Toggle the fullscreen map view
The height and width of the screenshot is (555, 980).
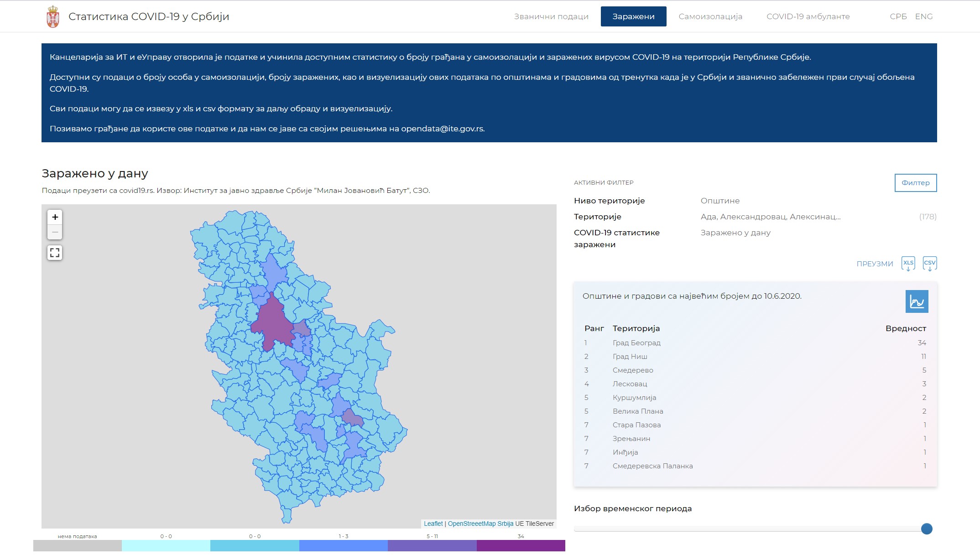pyautogui.click(x=55, y=253)
